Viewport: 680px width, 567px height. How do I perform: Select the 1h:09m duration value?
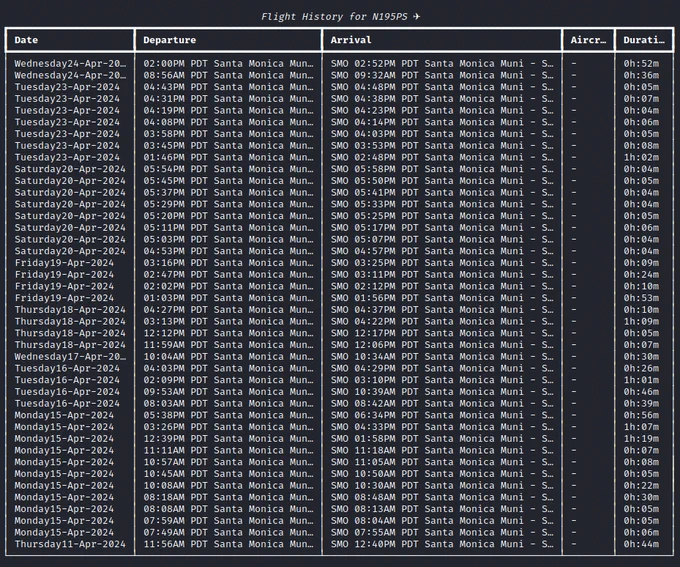(x=641, y=321)
